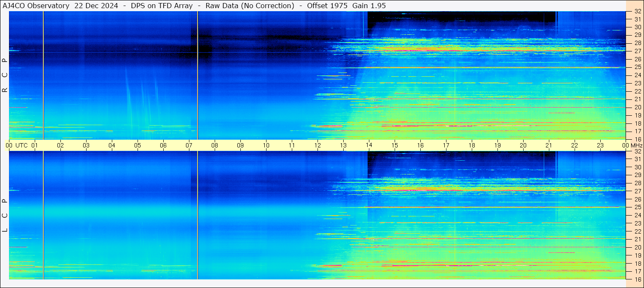Select 21 MHz frequency label in RCP panel

click(x=637, y=99)
